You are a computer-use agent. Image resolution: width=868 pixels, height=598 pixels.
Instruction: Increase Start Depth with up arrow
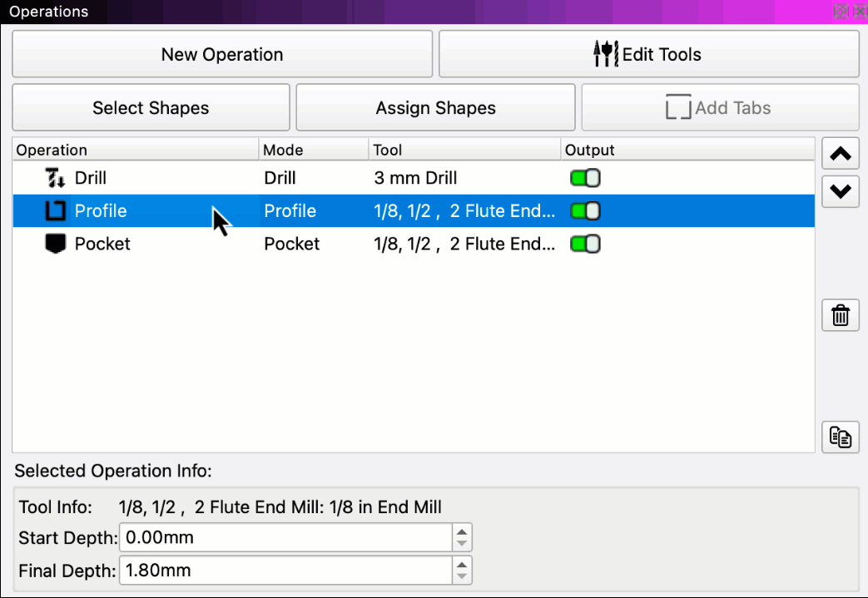point(462,531)
